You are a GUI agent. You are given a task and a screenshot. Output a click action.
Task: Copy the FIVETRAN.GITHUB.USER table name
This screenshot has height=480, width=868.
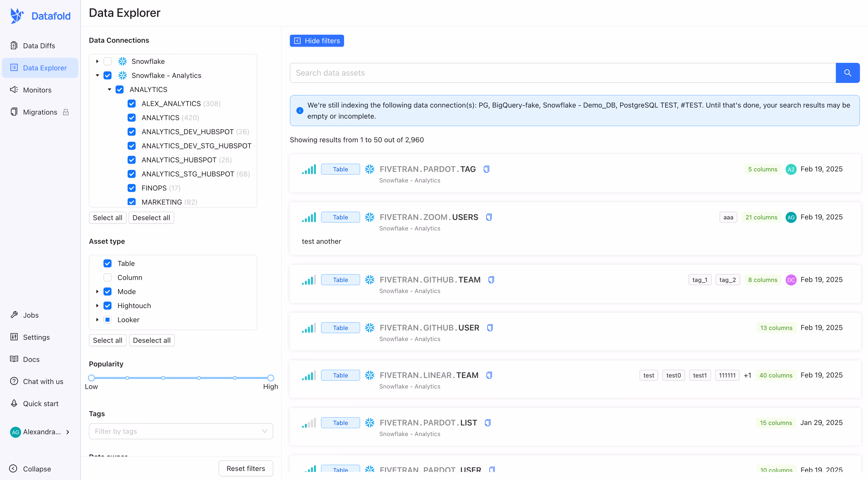[x=490, y=328]
